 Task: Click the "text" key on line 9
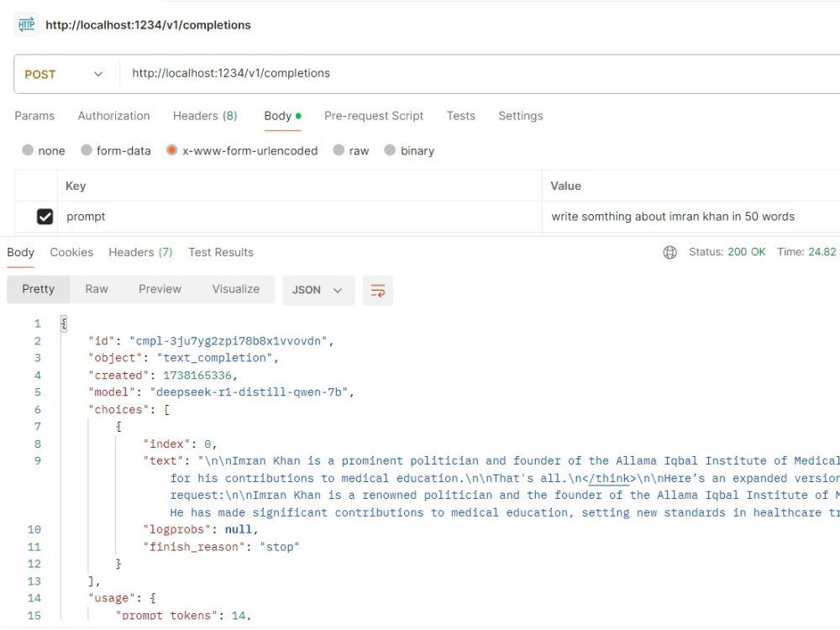[x=163, y=460]
